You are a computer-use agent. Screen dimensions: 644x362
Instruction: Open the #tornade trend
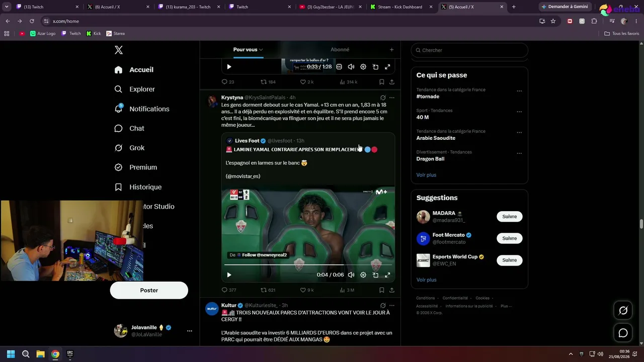428,97
